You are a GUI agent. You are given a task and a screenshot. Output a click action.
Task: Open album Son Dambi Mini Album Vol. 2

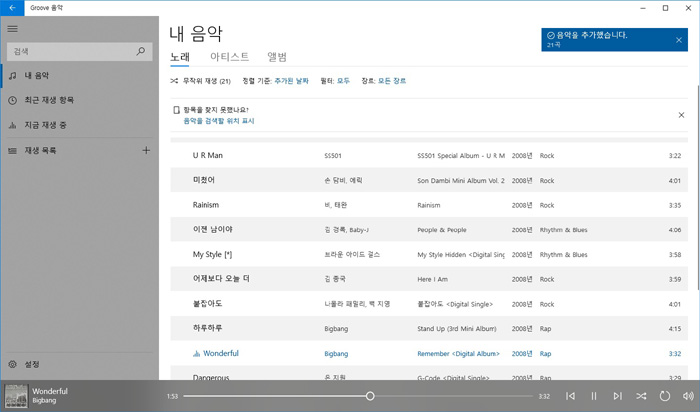click(x=461, y=180)
